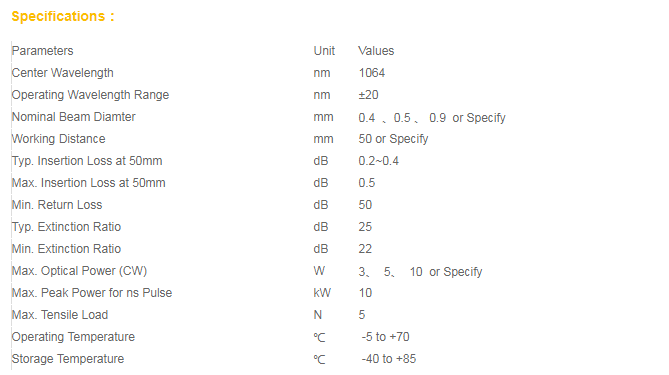The width and height of the screenshot is (669, 375).
Task: Click the ±20 value
Action: [x=368, y=95]
